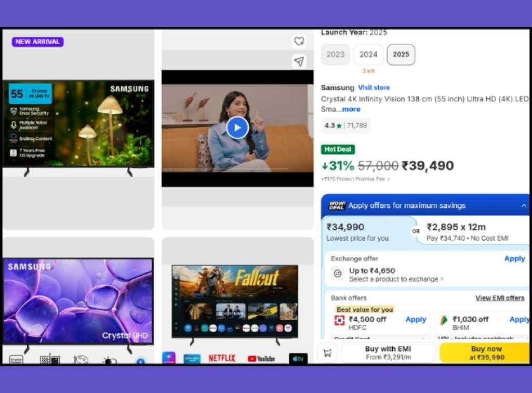
Task: Select the 2023 launch year option
Action: 335,54
